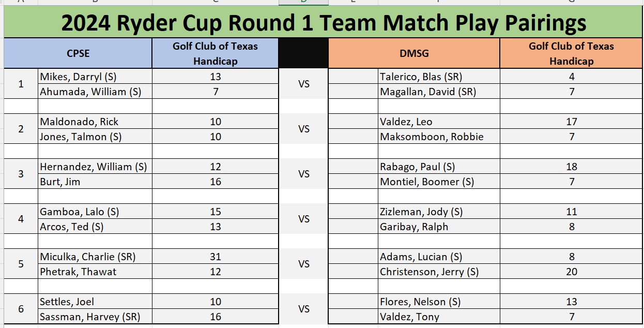The width and height of the screenshot is (644, 328).
Task: Select the title cell '2024 Ryder Cup Round 1'
Action: pyautogui.click(x=324, y=23)
